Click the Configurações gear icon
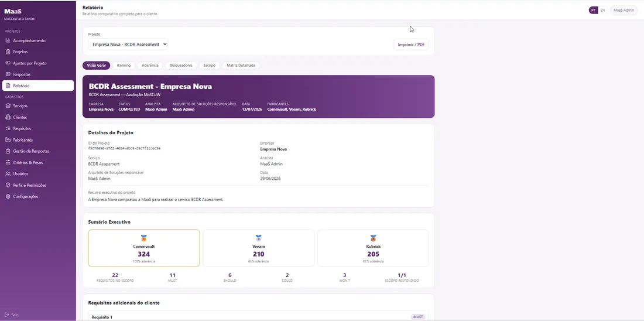644x321 pixels. (8, 196)
